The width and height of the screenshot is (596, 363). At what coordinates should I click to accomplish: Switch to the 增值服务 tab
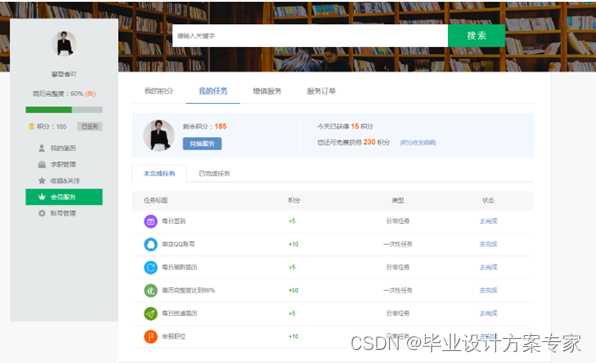coord(267,91)
